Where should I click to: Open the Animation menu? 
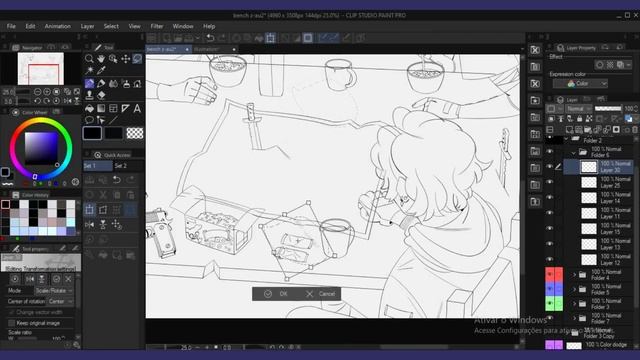click(x=58, y=26)
